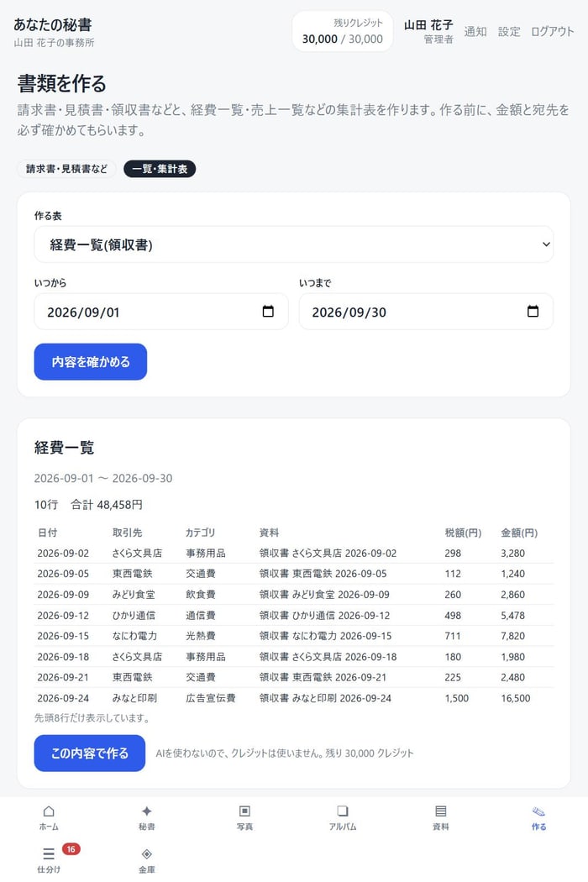Click 領収書 東西電鉄 2026-09-05 cell

click(x=323, y=574)
